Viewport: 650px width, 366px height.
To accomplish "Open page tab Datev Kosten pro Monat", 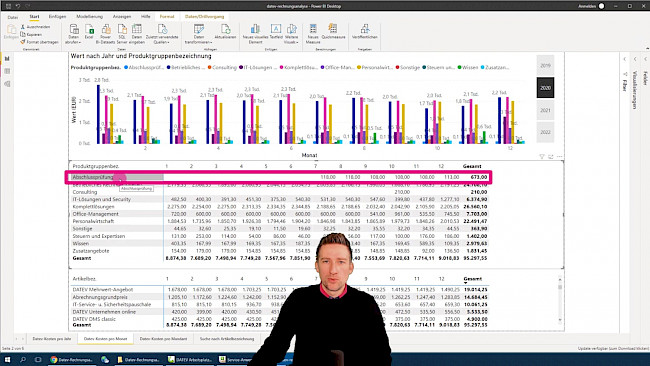I will (x=105, y=339).
